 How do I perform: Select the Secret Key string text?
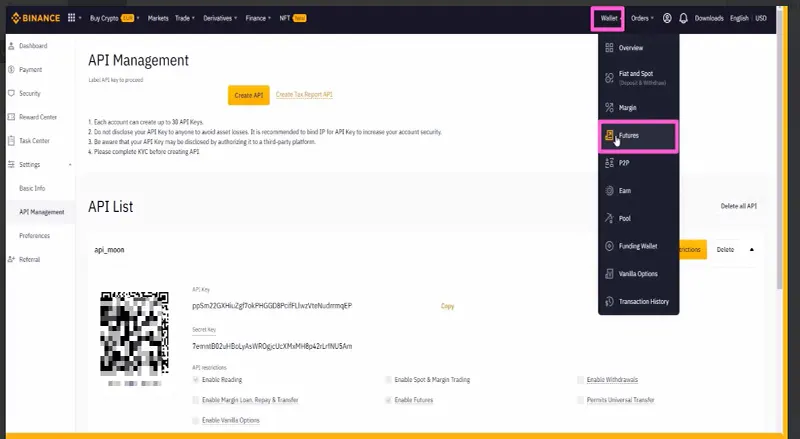(x=272, y=346)
